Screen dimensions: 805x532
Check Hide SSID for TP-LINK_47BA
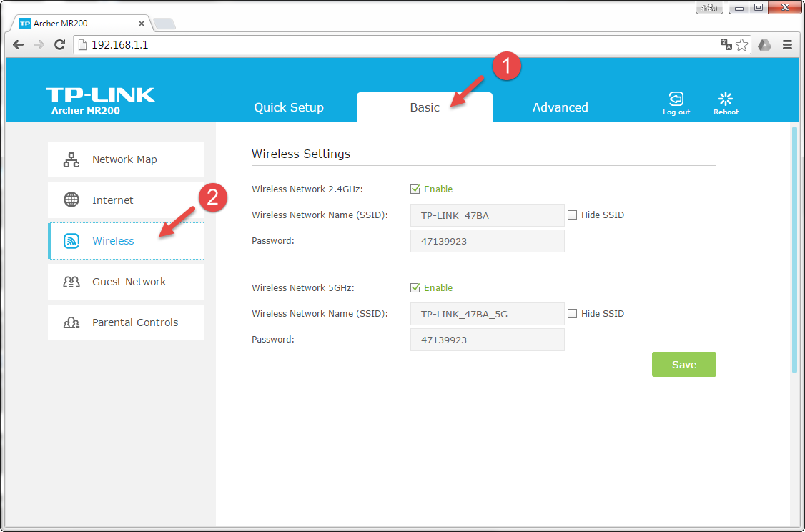click(572, 215)
